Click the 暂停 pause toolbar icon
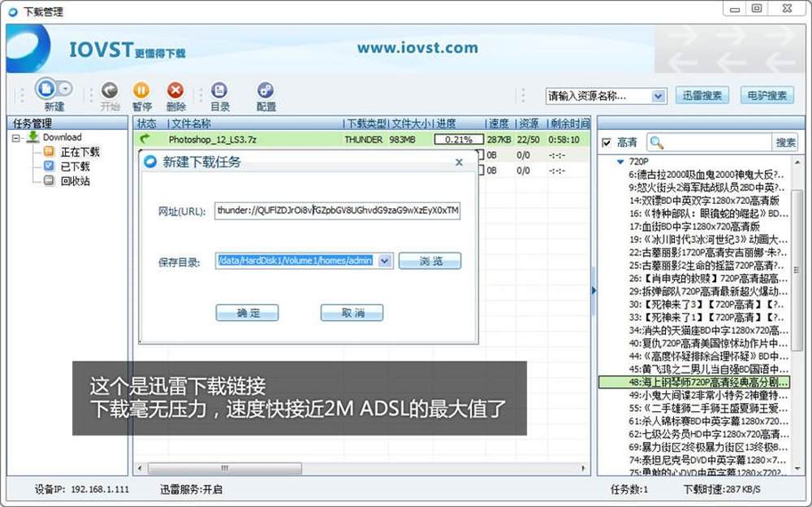Screen dimensions: 812x507 click(141, 90)
